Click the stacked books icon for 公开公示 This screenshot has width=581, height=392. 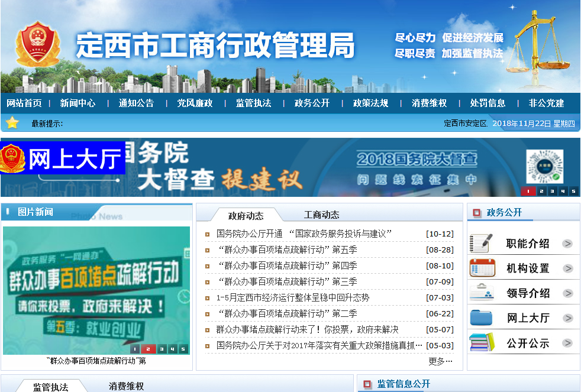click(481, 342)
